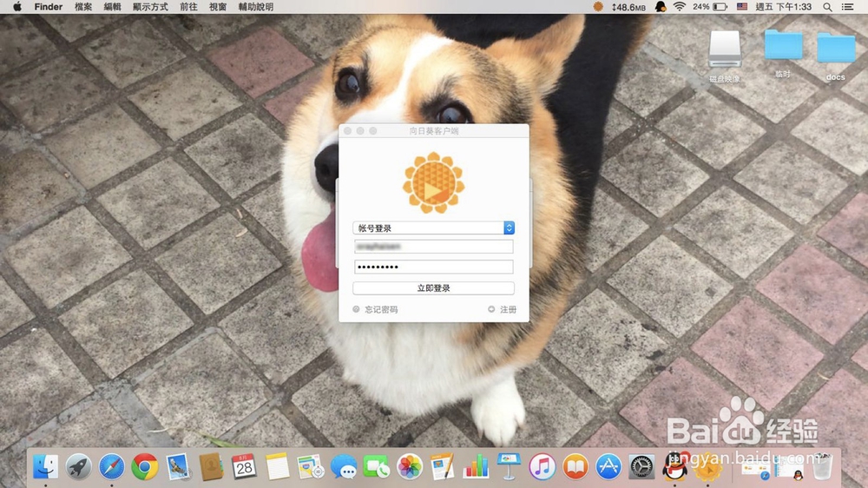This screenshot has height=488, width=868.
Task: Open iTunes in the Dock
Action: [542, 466]
